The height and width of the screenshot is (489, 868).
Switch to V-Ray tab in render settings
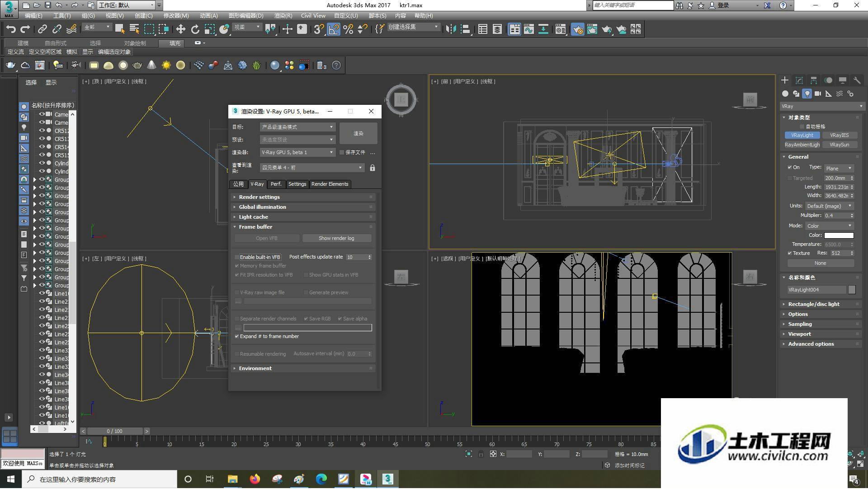point(256,183)
